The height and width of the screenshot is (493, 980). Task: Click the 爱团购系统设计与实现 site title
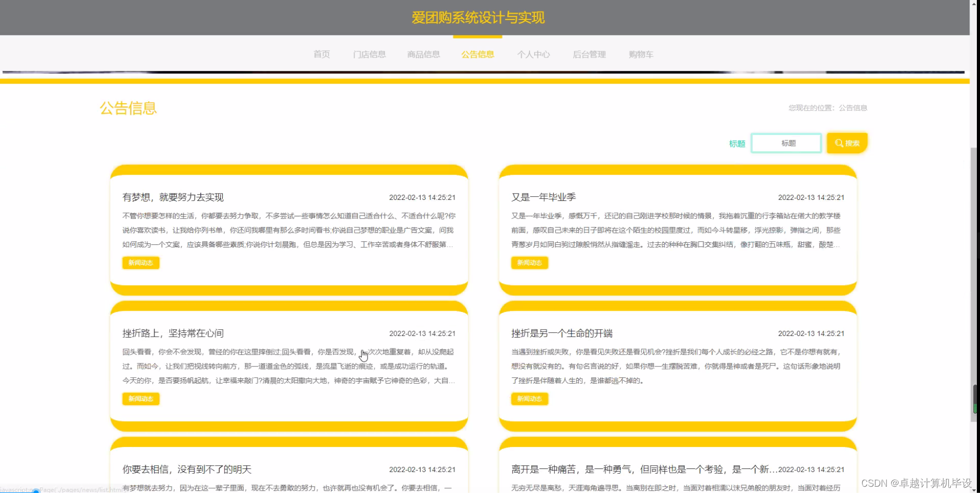(477, 17)
